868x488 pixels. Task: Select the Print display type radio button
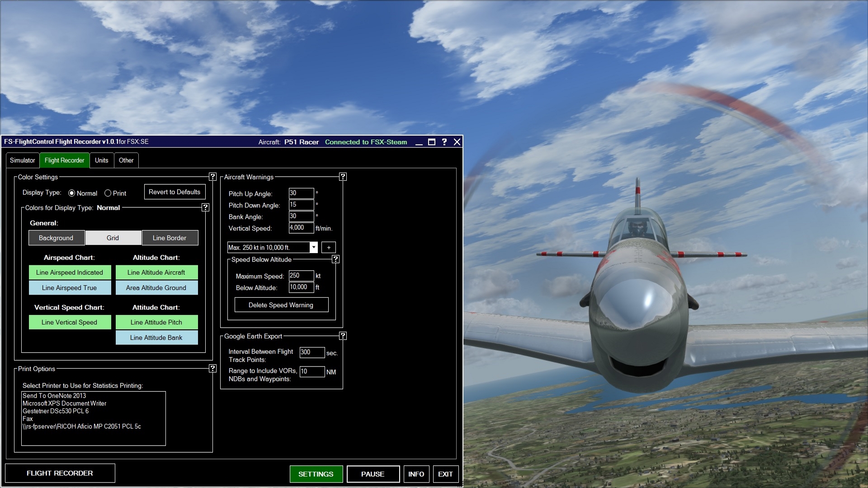pyautogui.click(x=108, y=192)
